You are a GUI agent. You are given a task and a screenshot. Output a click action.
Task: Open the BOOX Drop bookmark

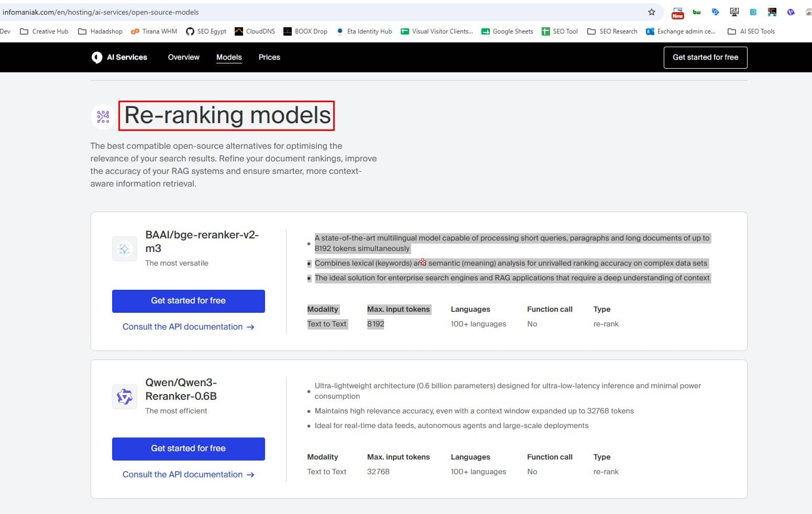tap(305, 31)
